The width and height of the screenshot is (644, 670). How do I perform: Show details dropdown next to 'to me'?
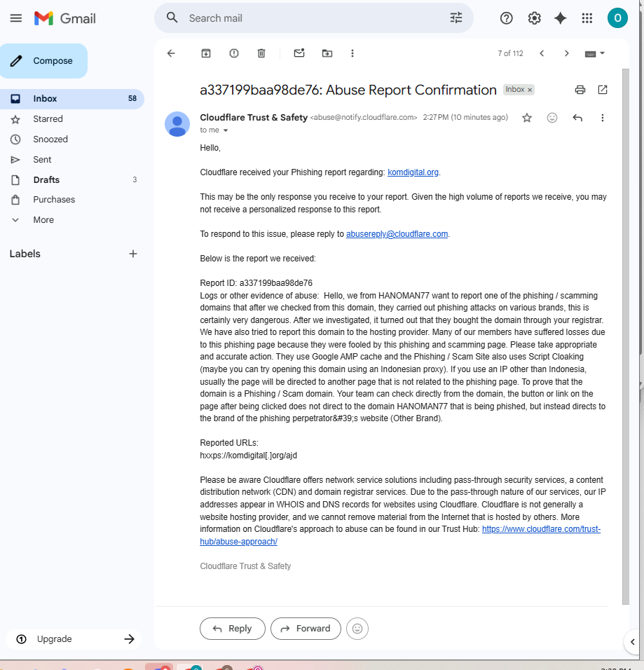tap(226, 130)
